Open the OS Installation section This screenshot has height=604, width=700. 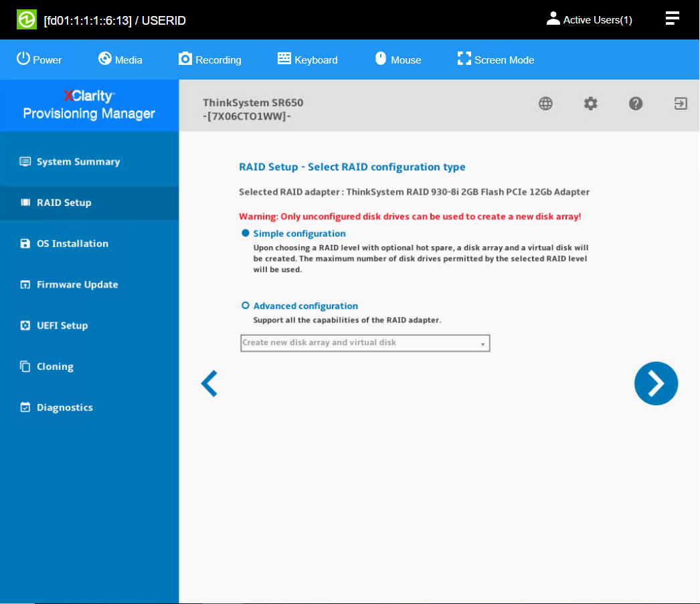coord(72,243)
